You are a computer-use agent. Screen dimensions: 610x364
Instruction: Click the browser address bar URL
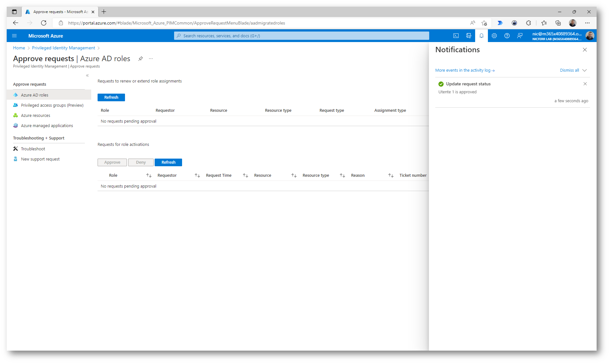177,23
